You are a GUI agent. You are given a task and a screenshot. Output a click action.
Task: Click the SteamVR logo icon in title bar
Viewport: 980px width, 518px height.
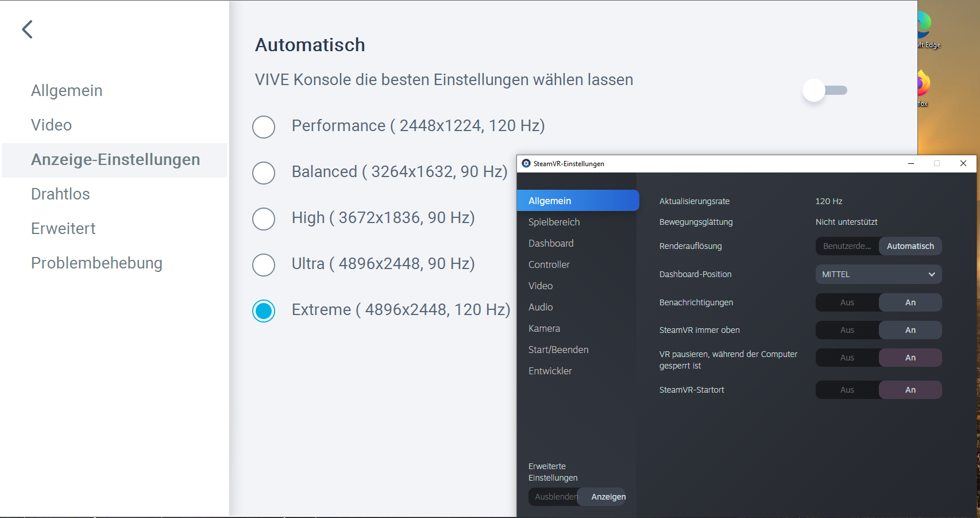click(526, 163)
